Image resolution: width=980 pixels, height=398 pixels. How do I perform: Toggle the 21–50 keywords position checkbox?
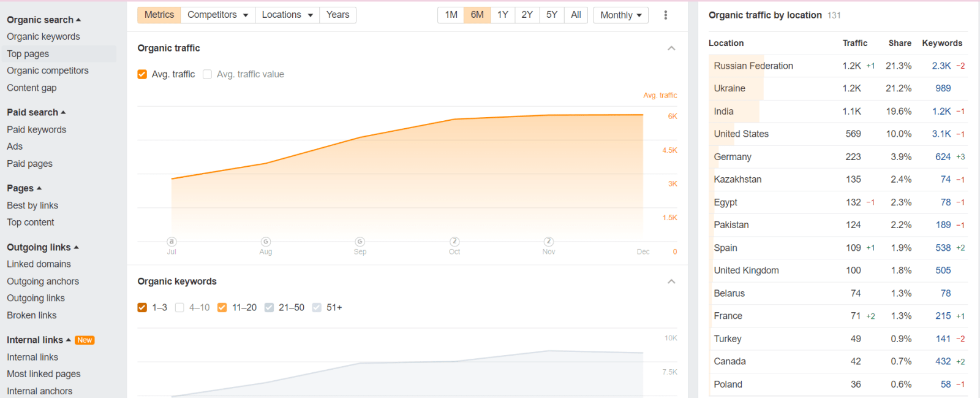(x=269, y=307)
